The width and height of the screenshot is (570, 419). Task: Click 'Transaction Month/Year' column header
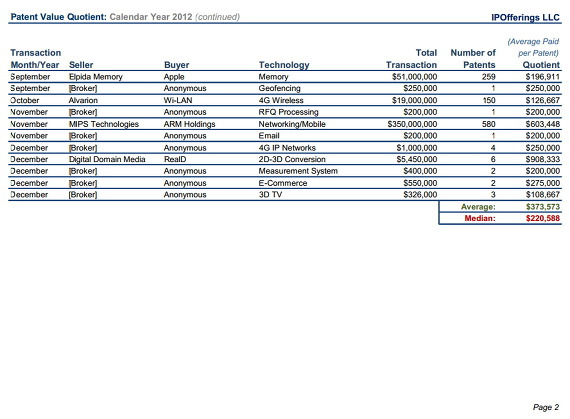tap(36, 59)
